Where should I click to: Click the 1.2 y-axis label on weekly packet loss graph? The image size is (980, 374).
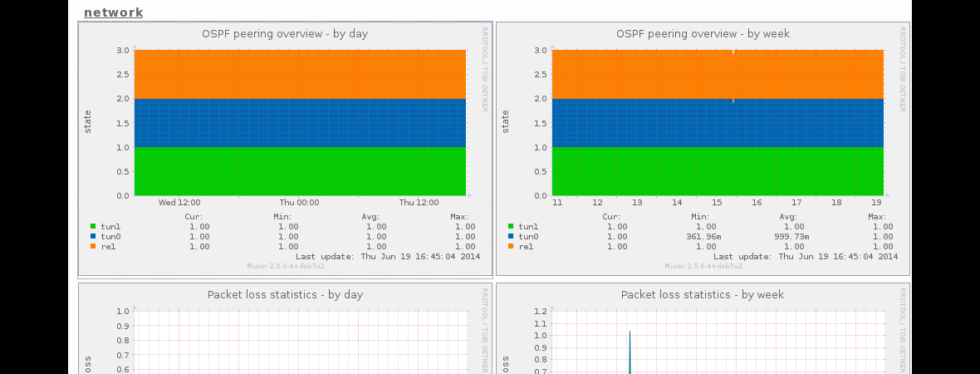(x=540, y=312)
